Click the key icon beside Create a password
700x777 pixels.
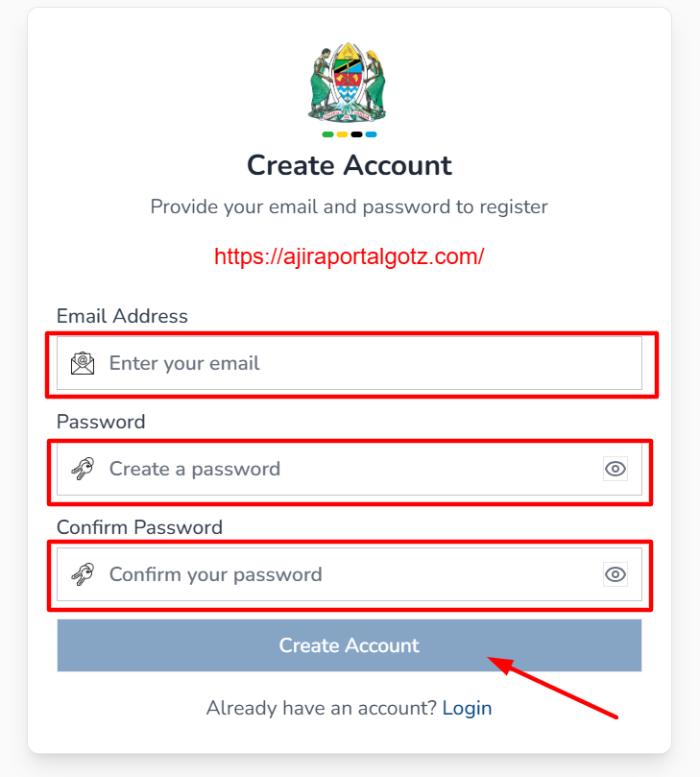click(x=83, y=469)
